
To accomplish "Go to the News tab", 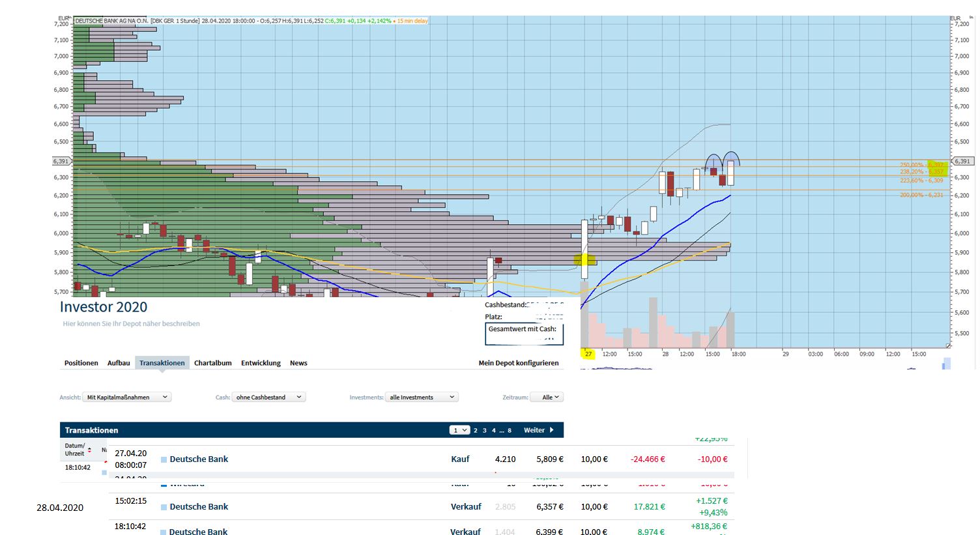I will coord(298,363).
